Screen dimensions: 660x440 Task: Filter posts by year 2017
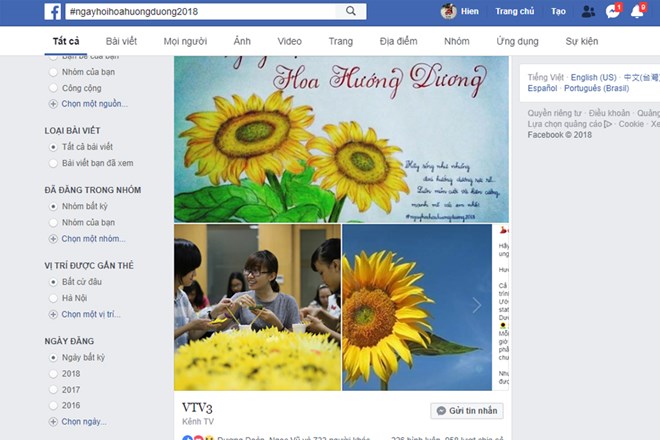click(53, 389)
